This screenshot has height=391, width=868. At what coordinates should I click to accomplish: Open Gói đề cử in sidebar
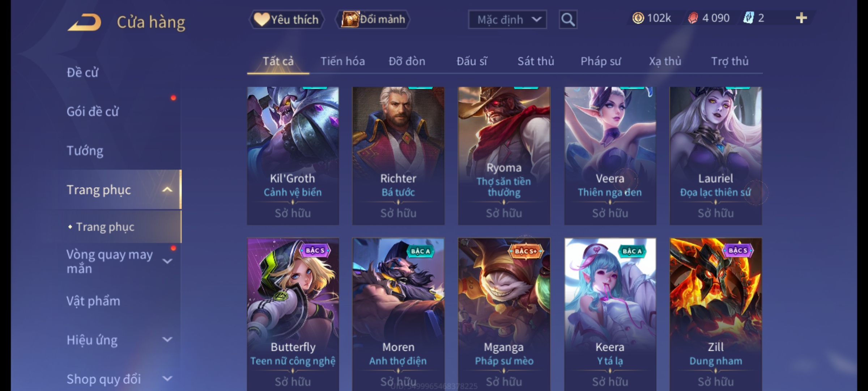click(x=93, y=112)
